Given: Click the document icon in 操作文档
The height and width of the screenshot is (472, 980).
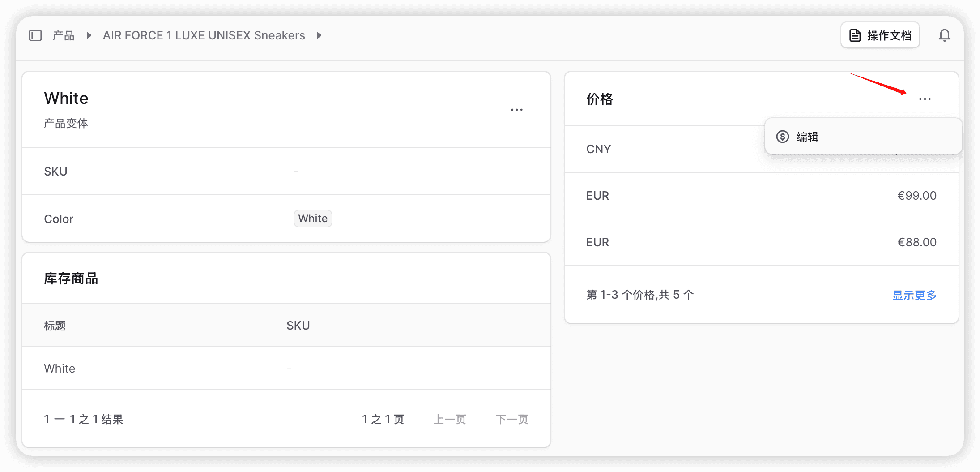Looking at the screenshot, I should point(855,35).
